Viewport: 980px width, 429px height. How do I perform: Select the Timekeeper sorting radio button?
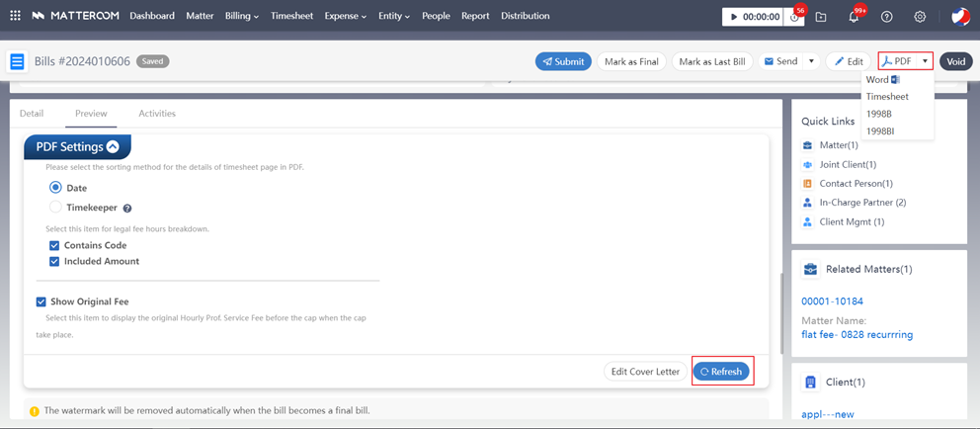point(55,208)
